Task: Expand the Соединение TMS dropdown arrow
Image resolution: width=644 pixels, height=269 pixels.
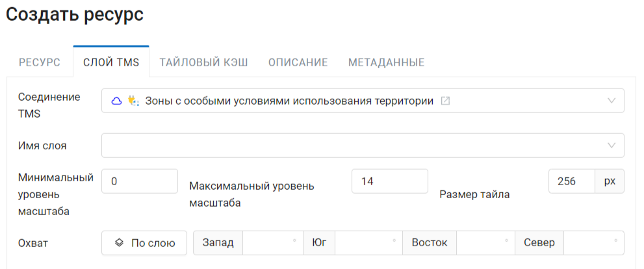Action: coord(612,101)
